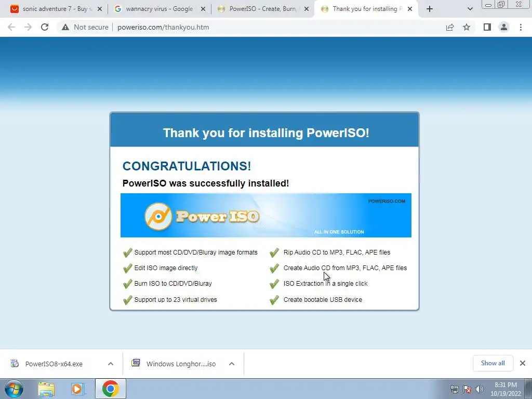
Task: Bookmark this page with the star
Action: click(467, 27)
